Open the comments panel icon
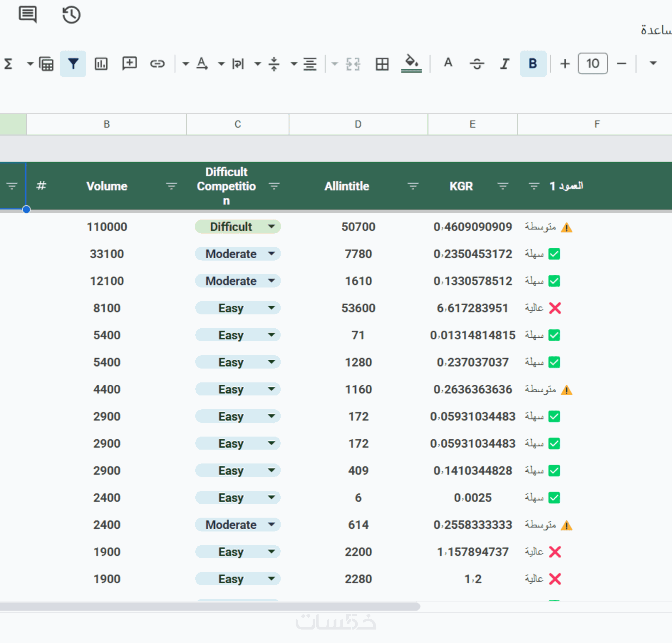Viewport: 672px width, 643px height. pos(28,15)
